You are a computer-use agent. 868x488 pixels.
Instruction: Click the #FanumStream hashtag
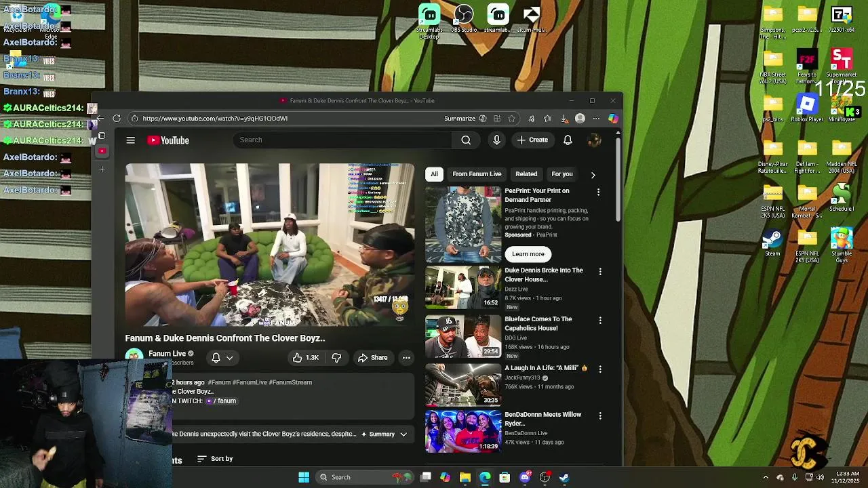290,382
